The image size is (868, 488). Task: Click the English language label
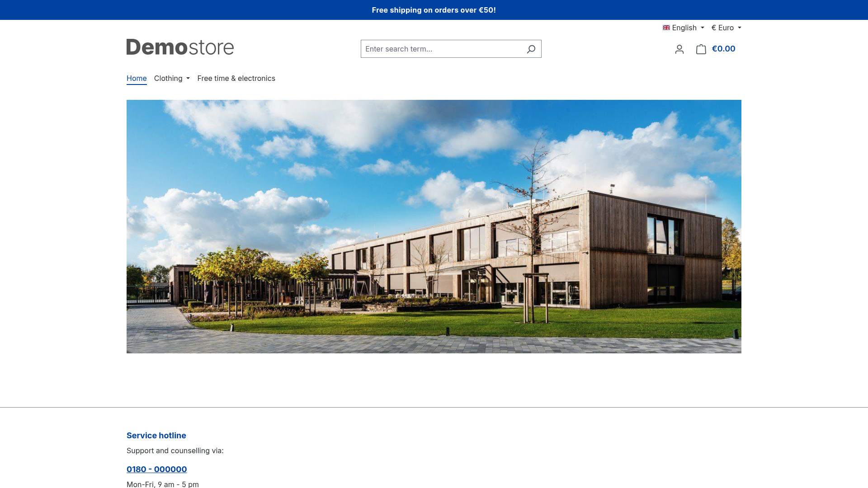[684, 28]
